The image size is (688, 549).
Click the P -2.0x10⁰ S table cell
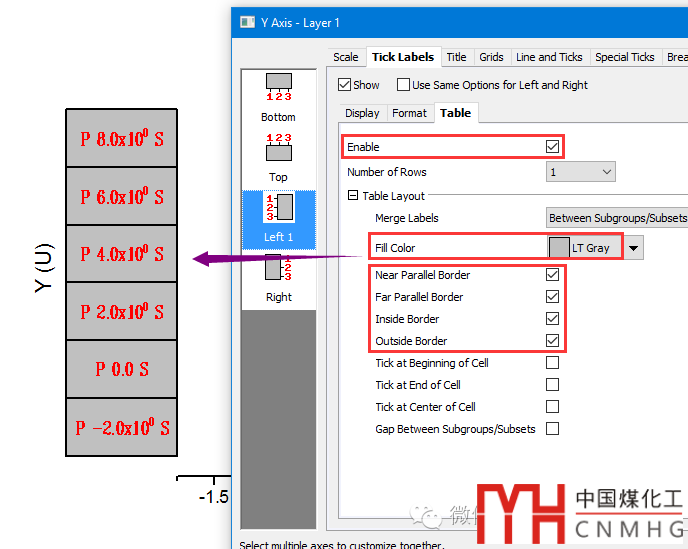click(122, 427)
